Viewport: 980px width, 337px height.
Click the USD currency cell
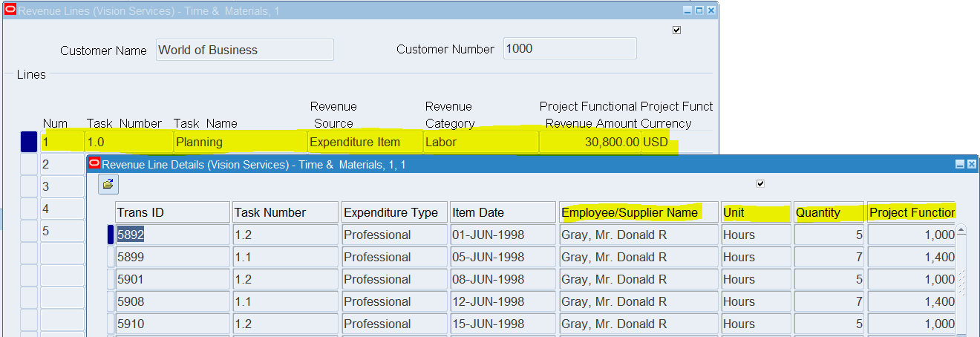[x=676, y=142]
